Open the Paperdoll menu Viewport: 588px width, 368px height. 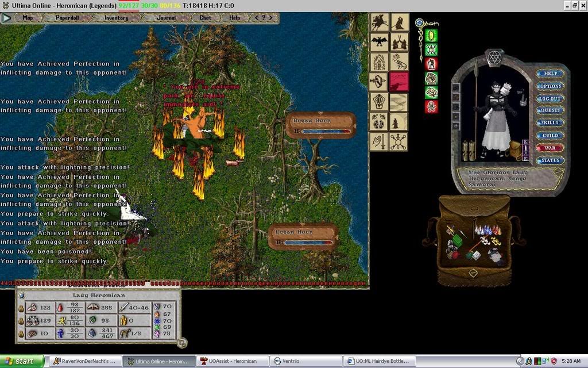coord(67,18)
